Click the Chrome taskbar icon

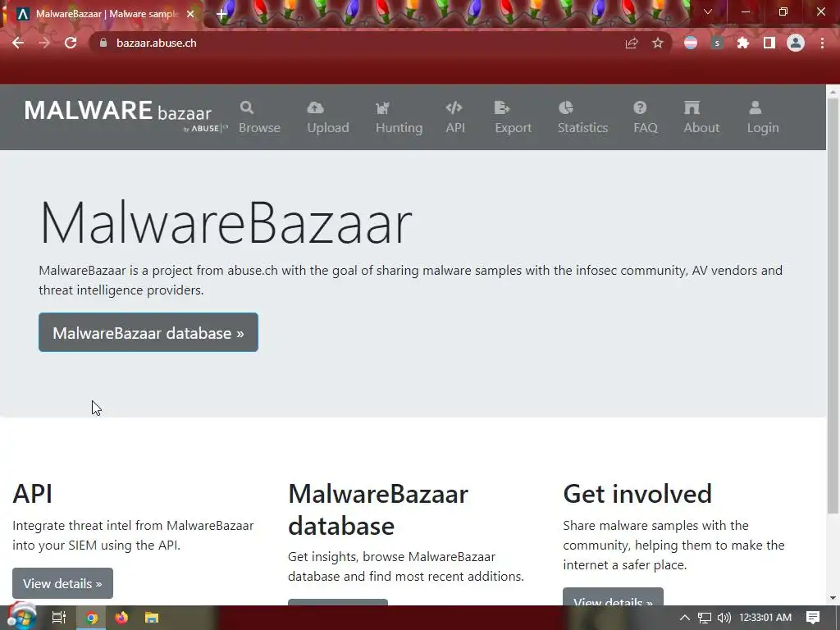coord(92,618)
